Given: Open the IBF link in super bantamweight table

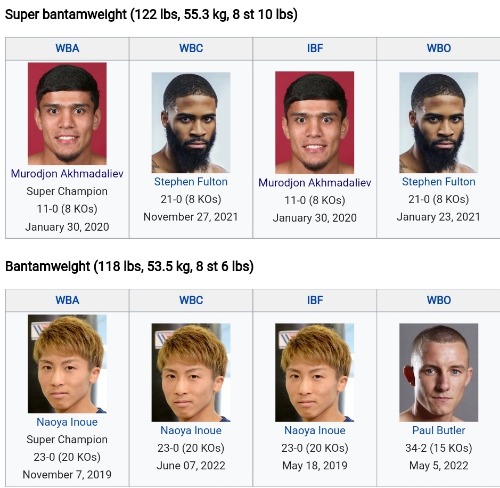Looking at the screenshot, I should coord(315,48).
